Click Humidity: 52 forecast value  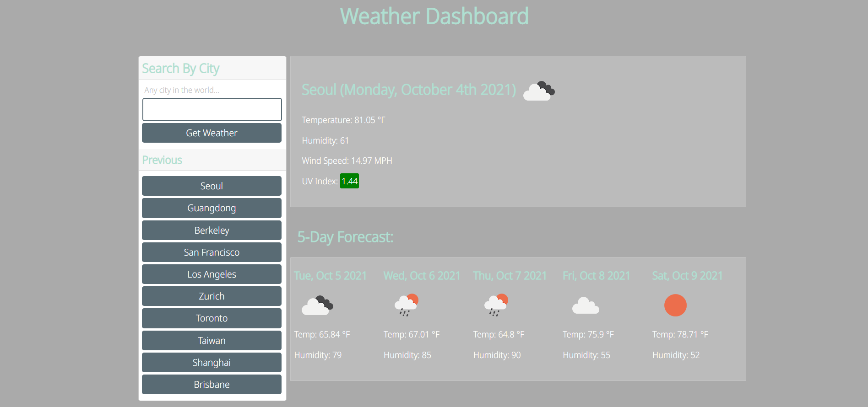pyautogui.click(x=676, y=355)
